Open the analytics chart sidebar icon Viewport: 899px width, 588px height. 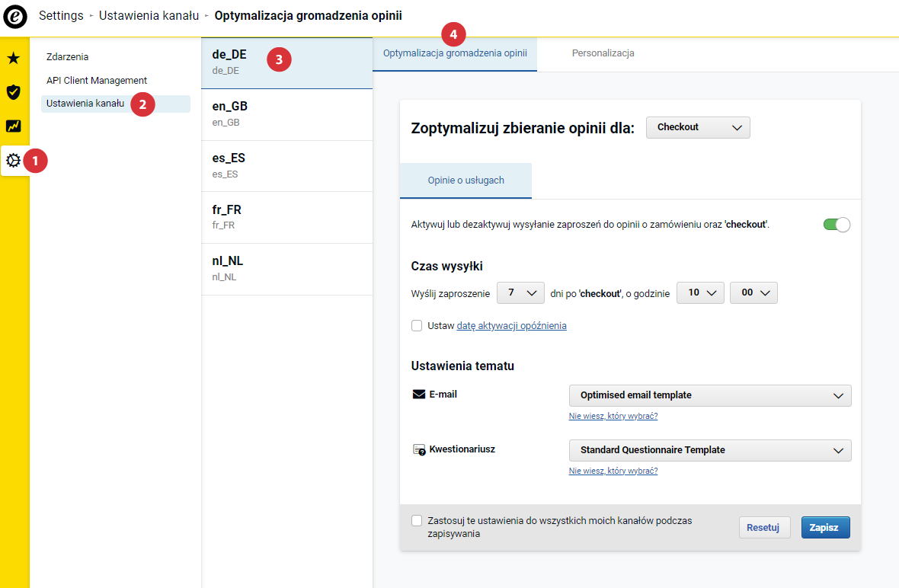(14, 126)
